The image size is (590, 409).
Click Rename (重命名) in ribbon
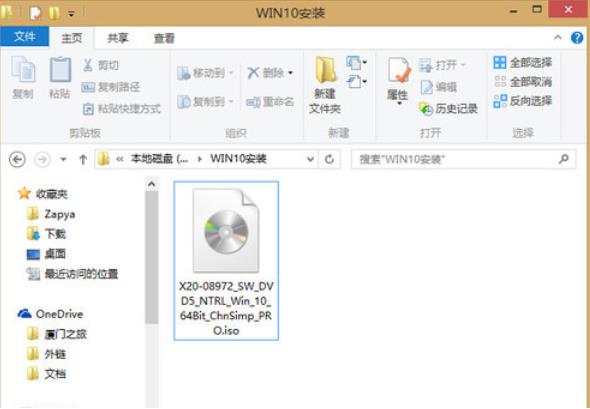270,102
